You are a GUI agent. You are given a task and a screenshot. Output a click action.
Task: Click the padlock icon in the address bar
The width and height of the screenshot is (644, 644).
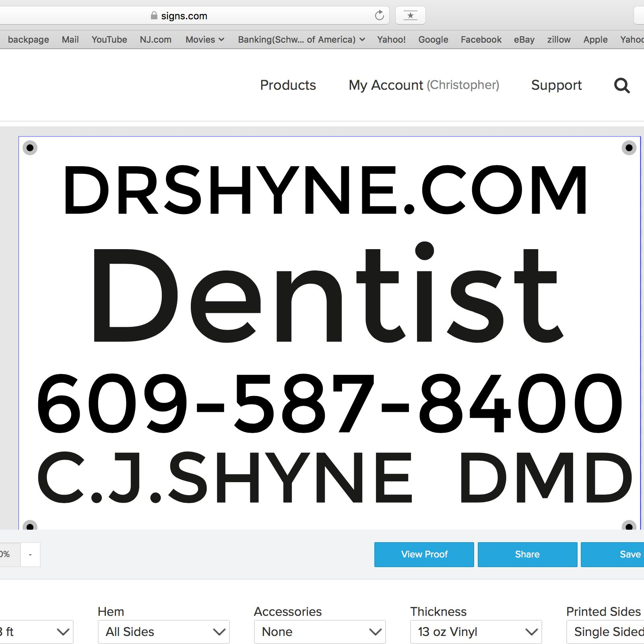pos(153,15)
